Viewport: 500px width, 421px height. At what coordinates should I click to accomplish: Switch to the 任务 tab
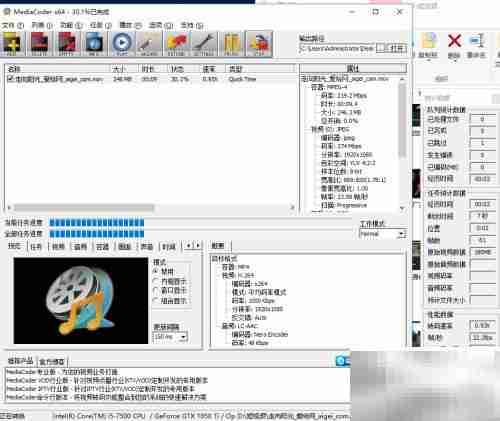click(x=36, y=247)
